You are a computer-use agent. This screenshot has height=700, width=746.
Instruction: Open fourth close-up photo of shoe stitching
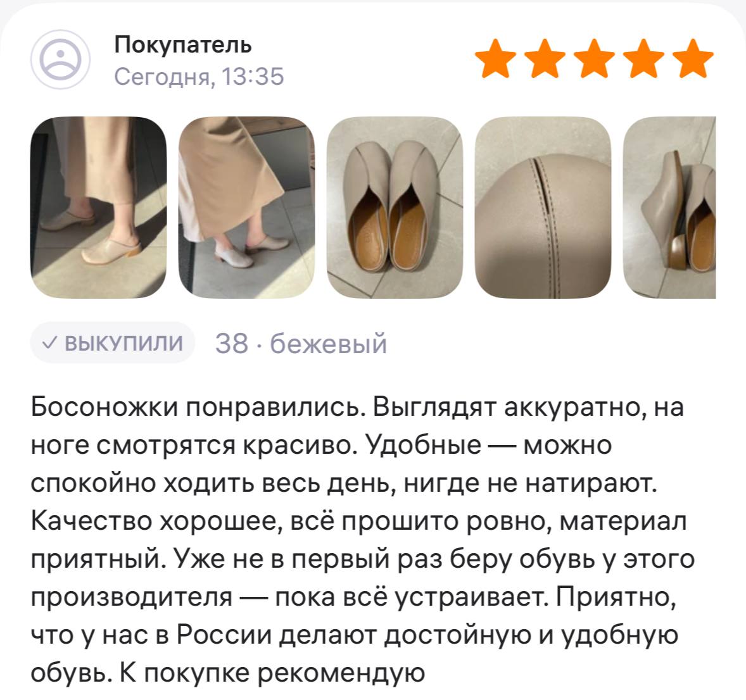[x=543, y=208]
